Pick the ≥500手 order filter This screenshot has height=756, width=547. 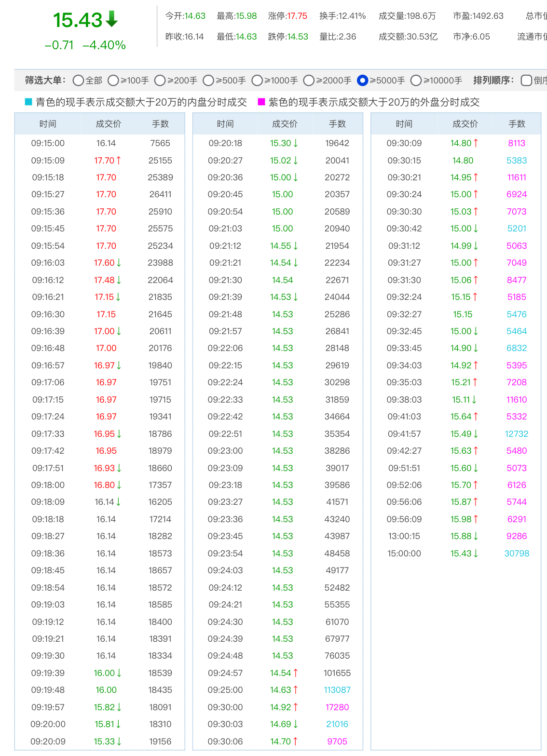(x=208, y=81)
